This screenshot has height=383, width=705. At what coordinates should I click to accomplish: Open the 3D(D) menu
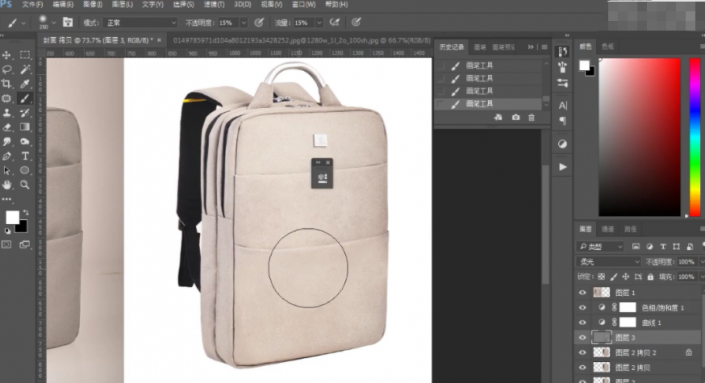pyautogui.click(x=242, y=4)
